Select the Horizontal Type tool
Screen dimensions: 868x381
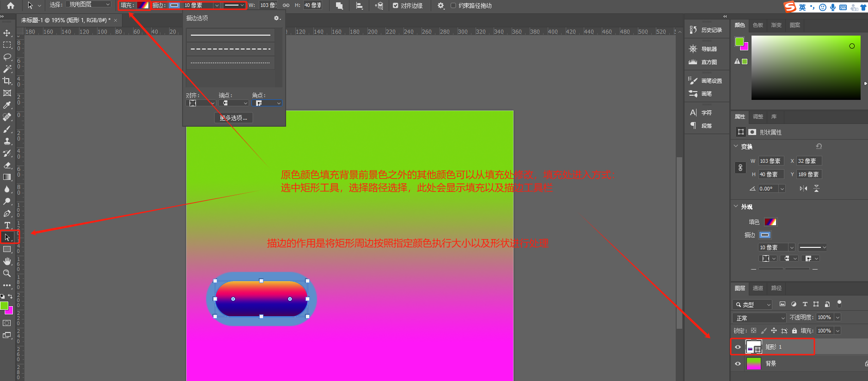[x=7, y=225]
